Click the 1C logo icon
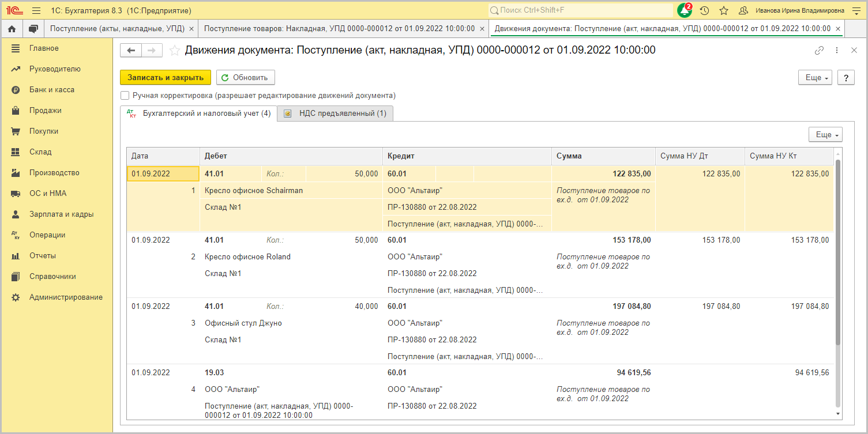The image size is (868, 434). click(x=14, y=10)
